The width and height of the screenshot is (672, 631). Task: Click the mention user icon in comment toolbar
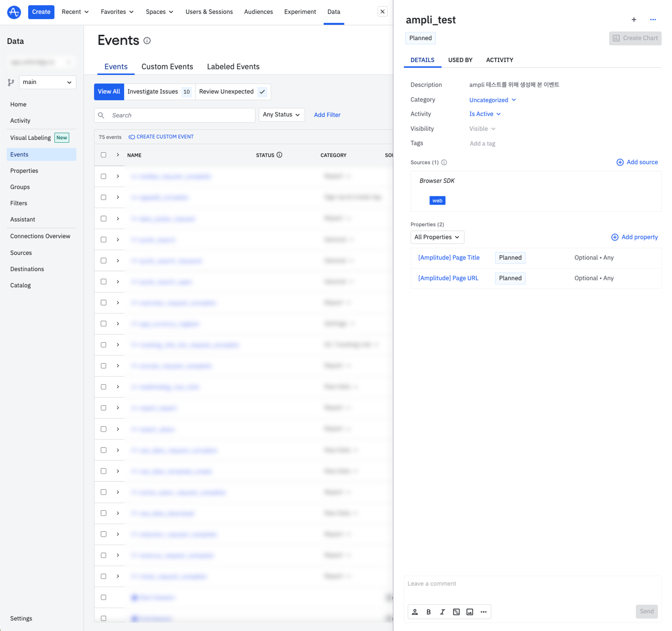pos(415,612)
